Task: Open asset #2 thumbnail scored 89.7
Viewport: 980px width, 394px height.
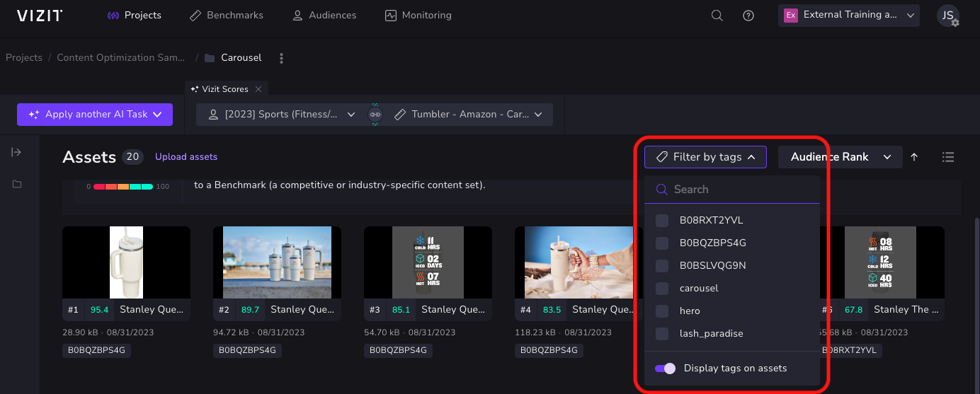Action: click(277, 262)
